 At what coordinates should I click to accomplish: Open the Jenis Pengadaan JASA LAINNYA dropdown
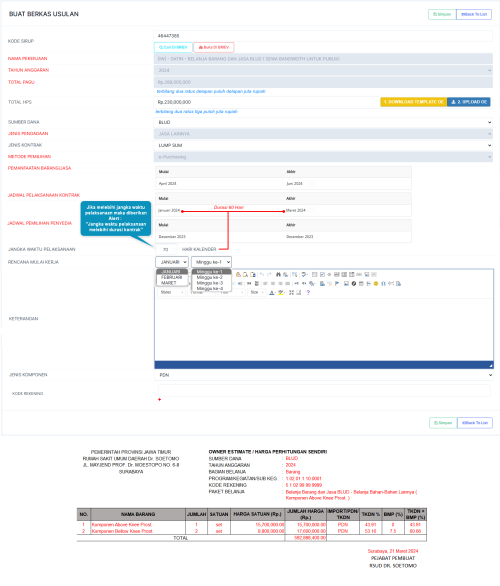323,134
